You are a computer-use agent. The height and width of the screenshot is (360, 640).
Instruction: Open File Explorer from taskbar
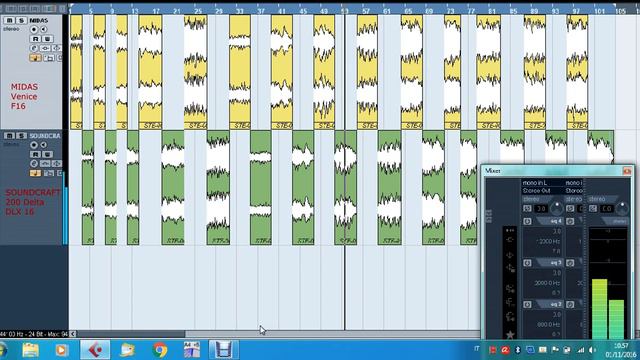[31, 350]
